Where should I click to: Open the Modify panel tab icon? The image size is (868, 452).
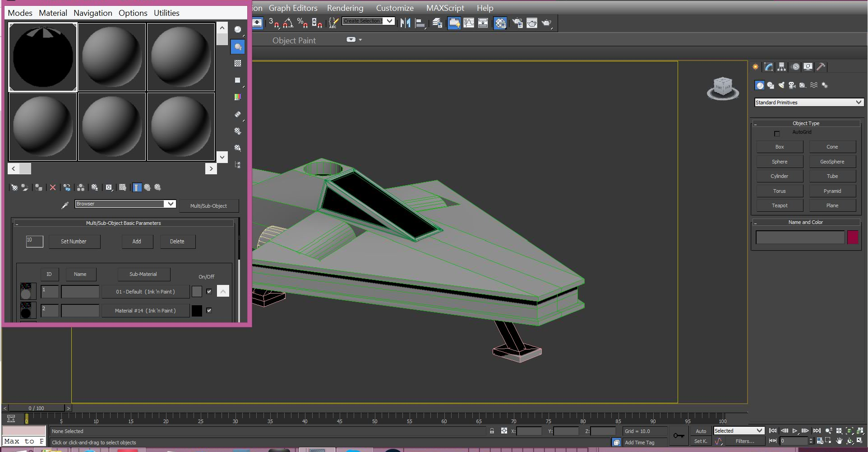pos(769,67)
